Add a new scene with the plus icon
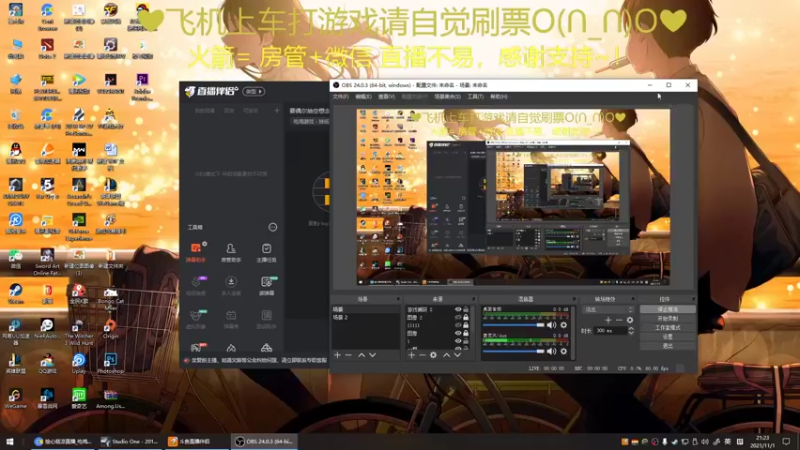Image resolution: width=800 pixels, height=450 pixels. [x=337, y=355]
